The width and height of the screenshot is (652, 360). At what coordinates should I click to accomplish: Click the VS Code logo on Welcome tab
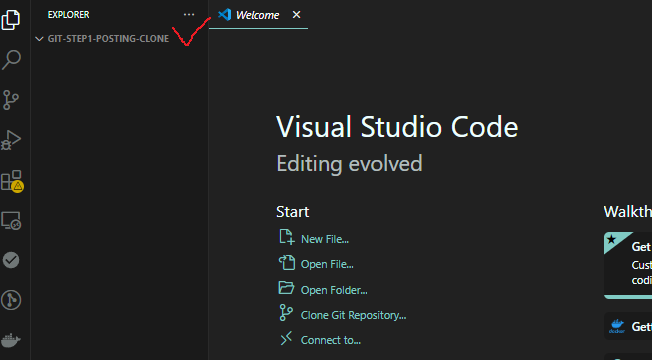click(225, 15)
